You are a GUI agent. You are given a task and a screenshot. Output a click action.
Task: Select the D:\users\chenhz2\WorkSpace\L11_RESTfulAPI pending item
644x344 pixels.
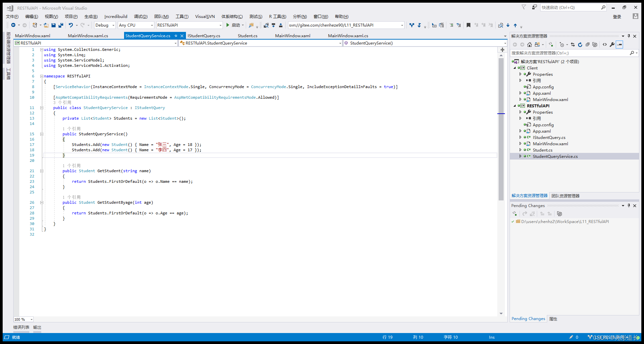tap(565, 221)
